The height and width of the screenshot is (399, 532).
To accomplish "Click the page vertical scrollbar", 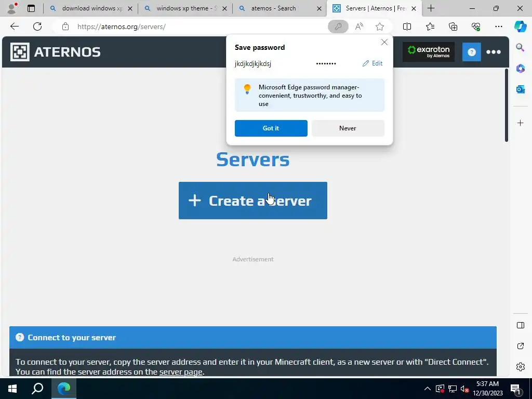I will pyautogui.click(x=506, y=105).
